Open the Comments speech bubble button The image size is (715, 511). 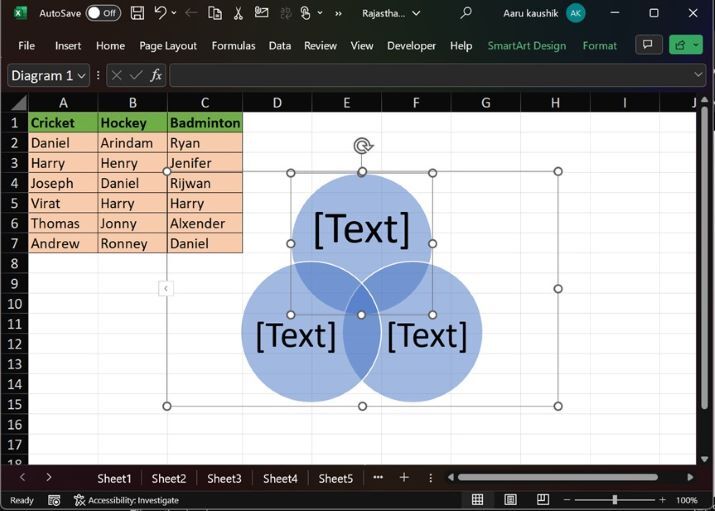tap(647, 45)
